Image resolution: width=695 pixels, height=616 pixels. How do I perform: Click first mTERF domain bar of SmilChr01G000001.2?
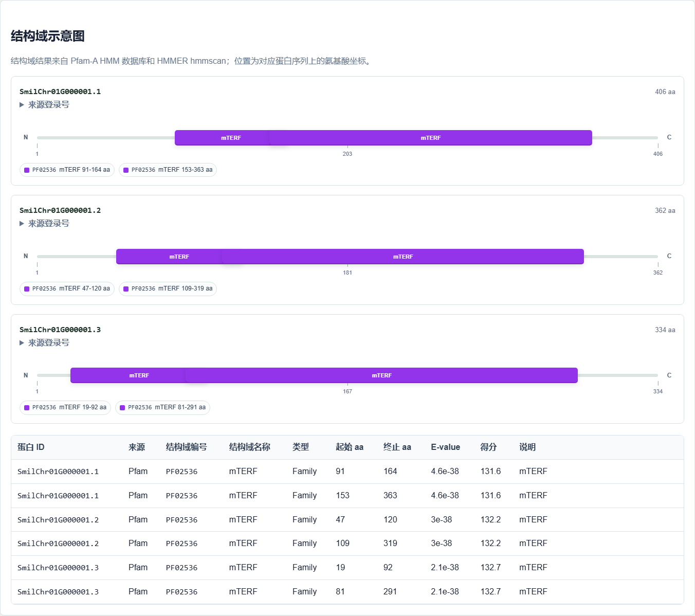click(169, 257)
